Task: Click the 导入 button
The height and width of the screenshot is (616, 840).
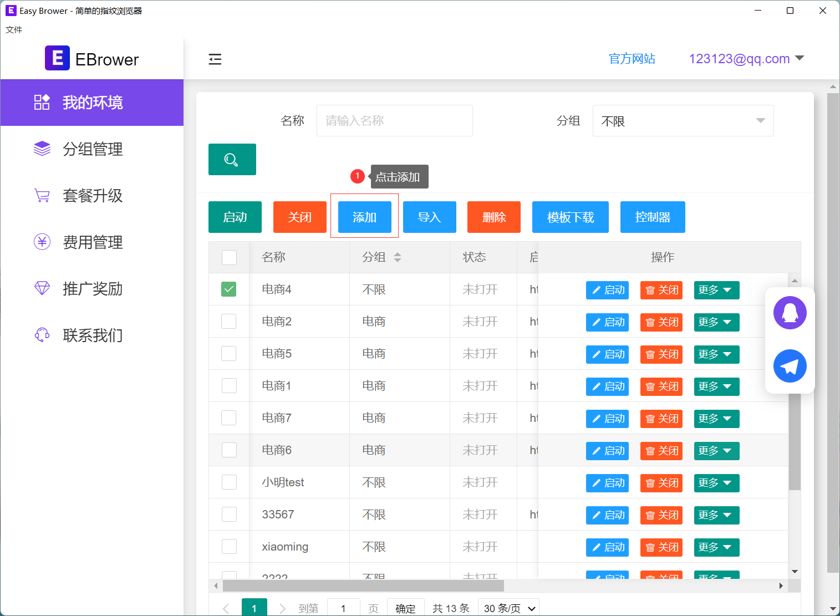Action: pos(430,217)
